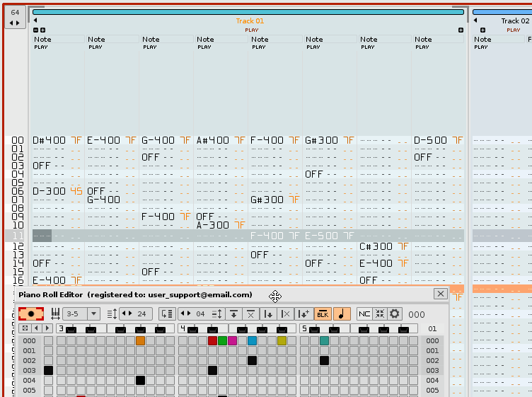Open Piano Roll settings gear
This screenshot has width=532, height=397.
point(395,313)
